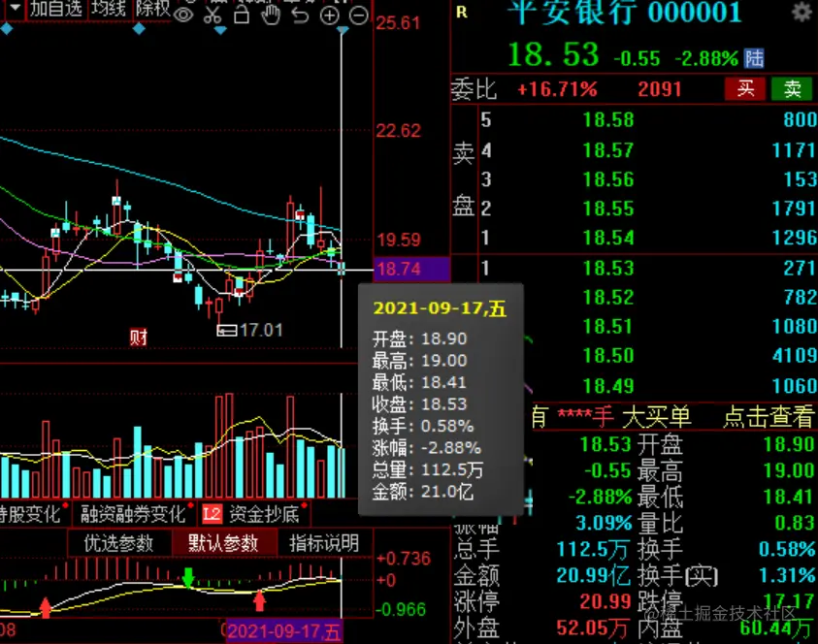Click the 外盘 value 52.05万
818x644 pixels.
pyautogui.click(x=592, y=628)
